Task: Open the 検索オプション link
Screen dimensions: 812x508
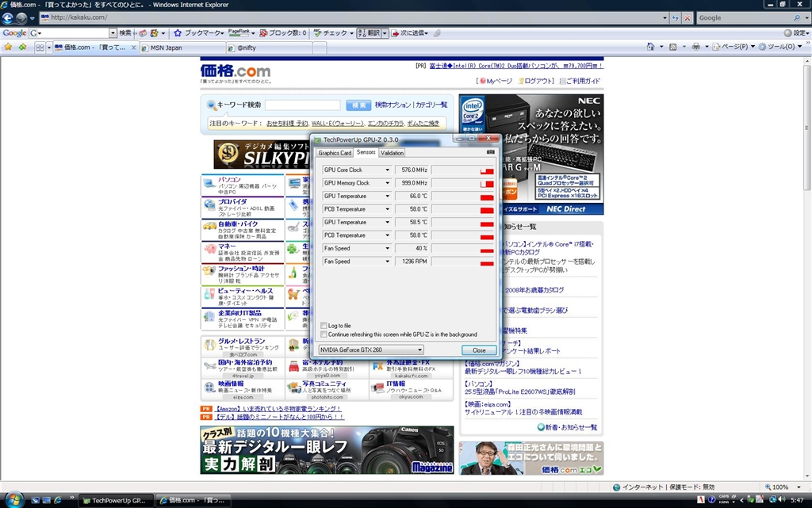Action: 393,105
